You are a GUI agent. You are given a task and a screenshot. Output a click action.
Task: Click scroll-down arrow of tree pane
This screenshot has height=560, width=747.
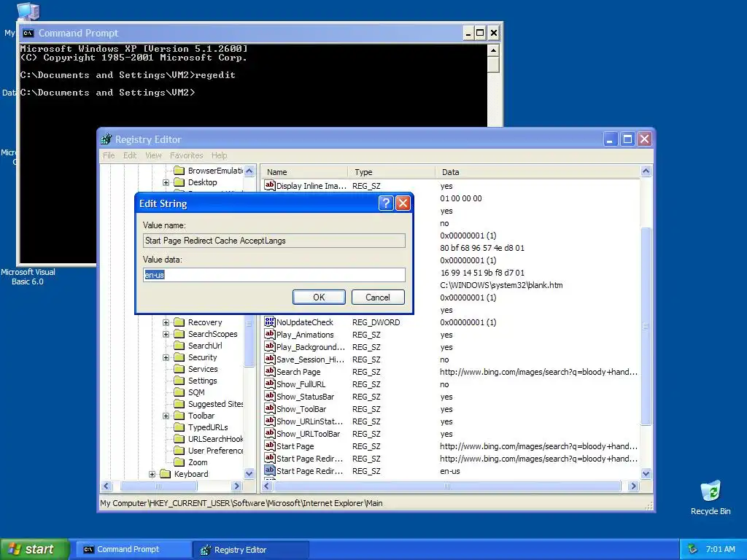[x=249, y=473]
